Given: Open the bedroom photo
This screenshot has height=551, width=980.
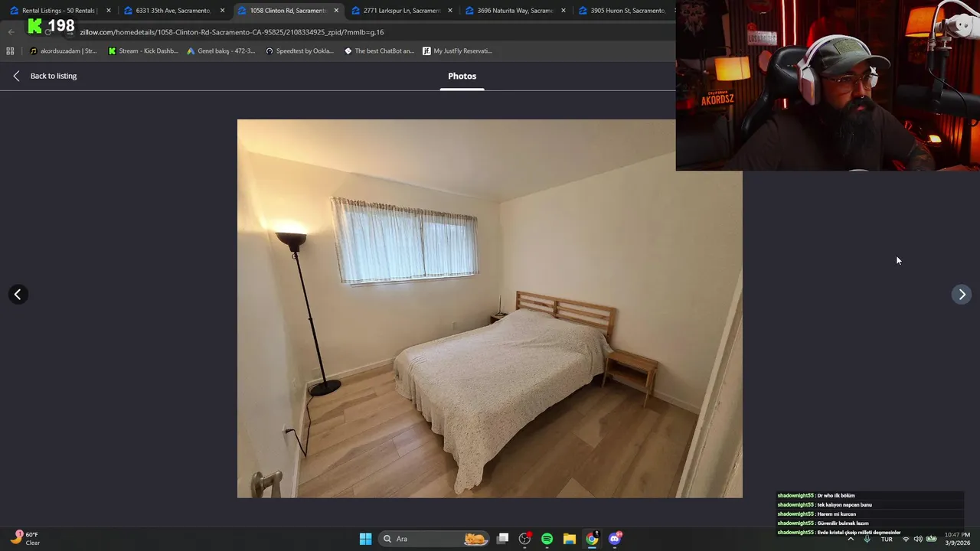Looking at the screenshot, I should coord(489,308).
